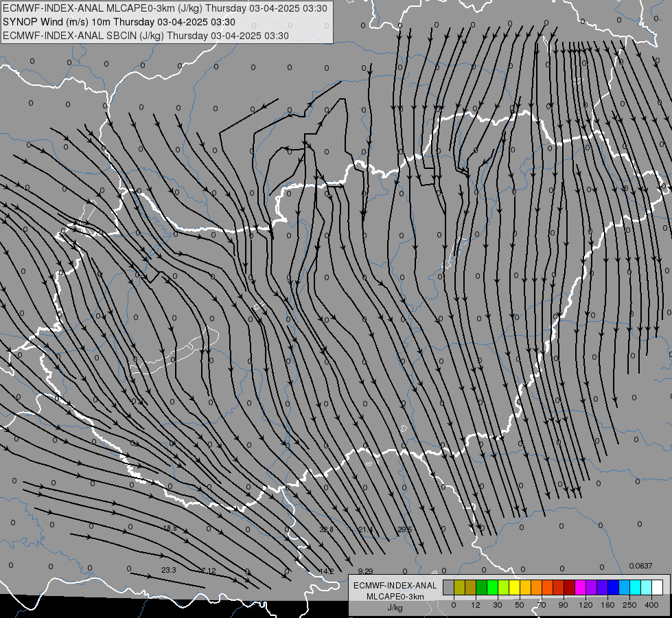The image size is (672, 618).
Task: Click legend scale value 50
Action: (x=520, y=605)
